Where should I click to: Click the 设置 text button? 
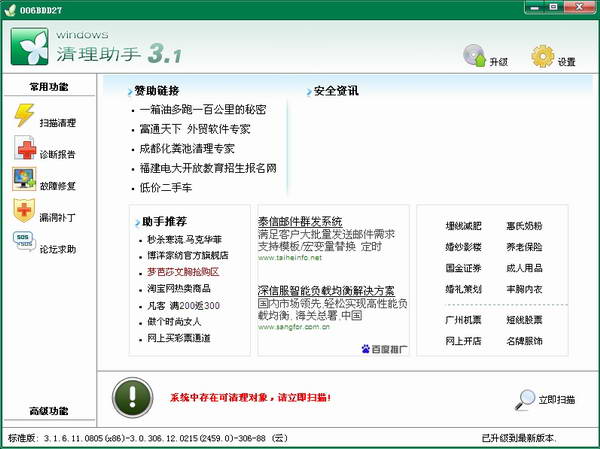pyautogui.click(x=567, y=62)
